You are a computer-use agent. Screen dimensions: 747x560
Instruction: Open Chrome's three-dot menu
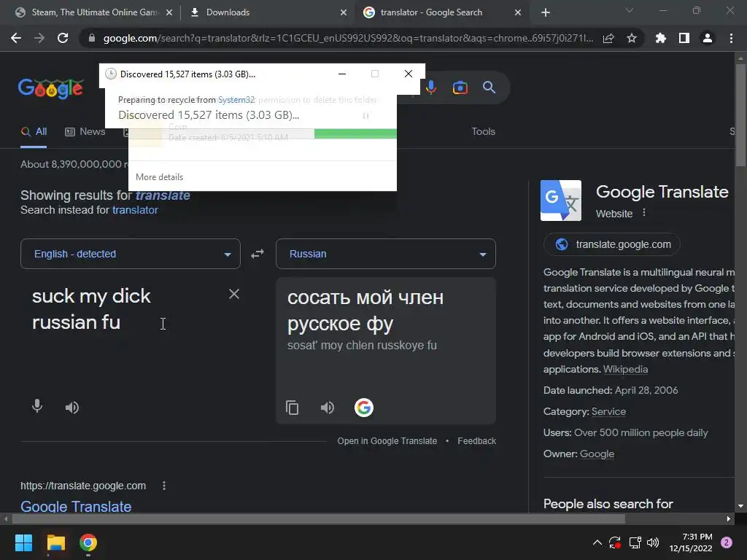coord(731,38)
